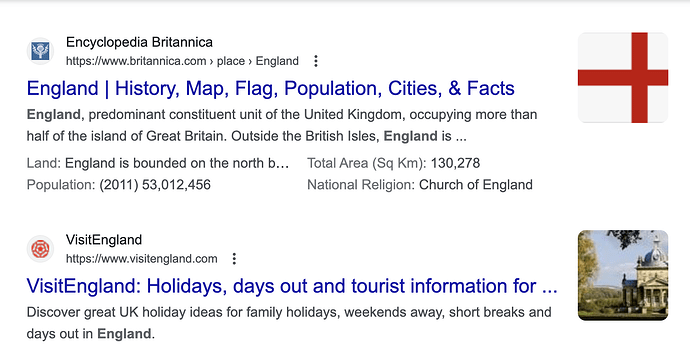690x360 pixels.
Task: Open the England History, Map, Flag title link
Action: [271, 88]
